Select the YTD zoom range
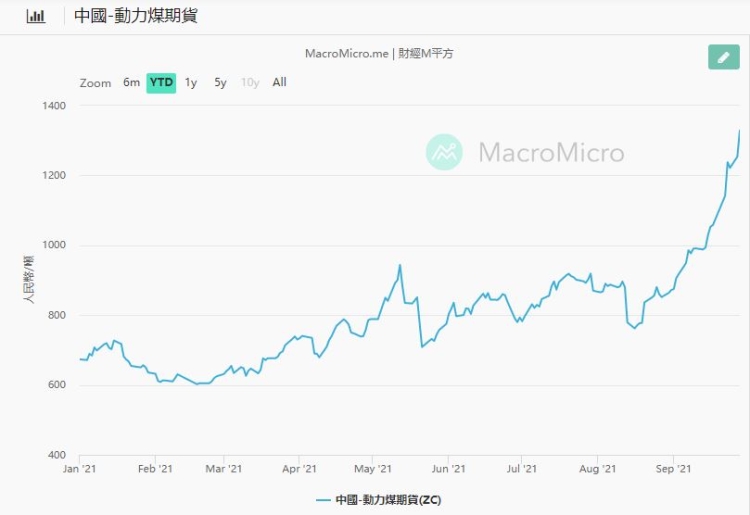 [x=161, y=83]
